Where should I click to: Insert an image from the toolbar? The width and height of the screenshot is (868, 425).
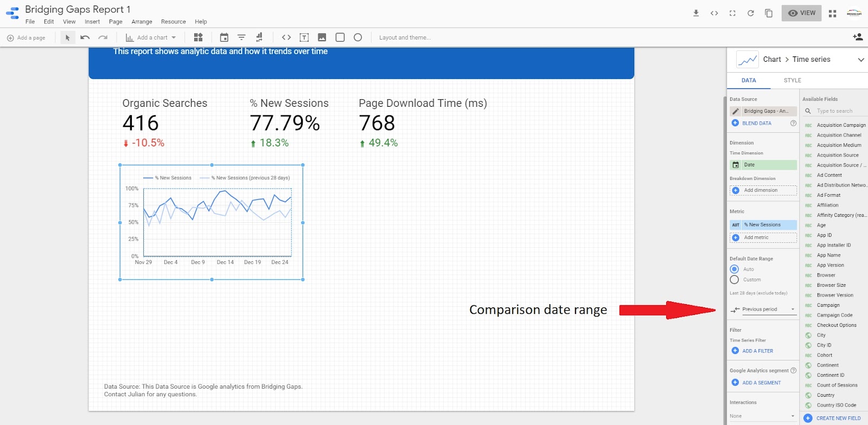pos(322,37)
